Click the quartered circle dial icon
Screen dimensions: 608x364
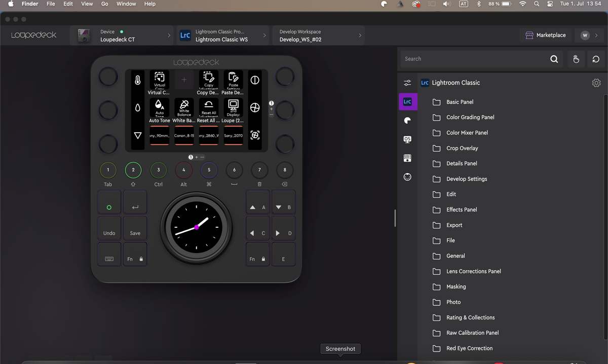click(255, 108)
